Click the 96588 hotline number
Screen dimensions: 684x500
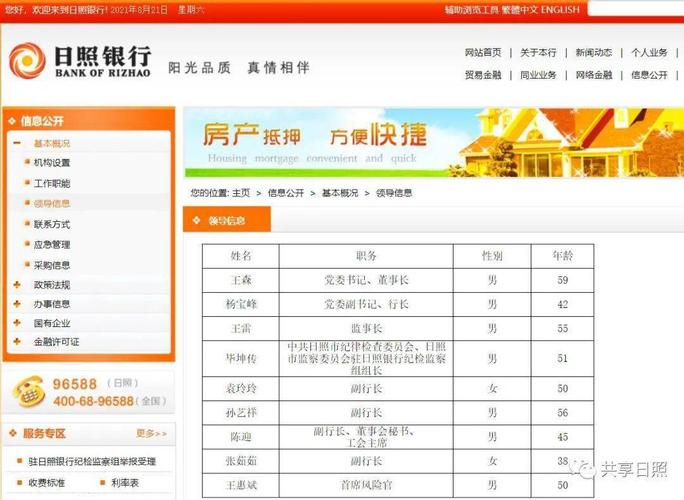[x=75, y=384]
